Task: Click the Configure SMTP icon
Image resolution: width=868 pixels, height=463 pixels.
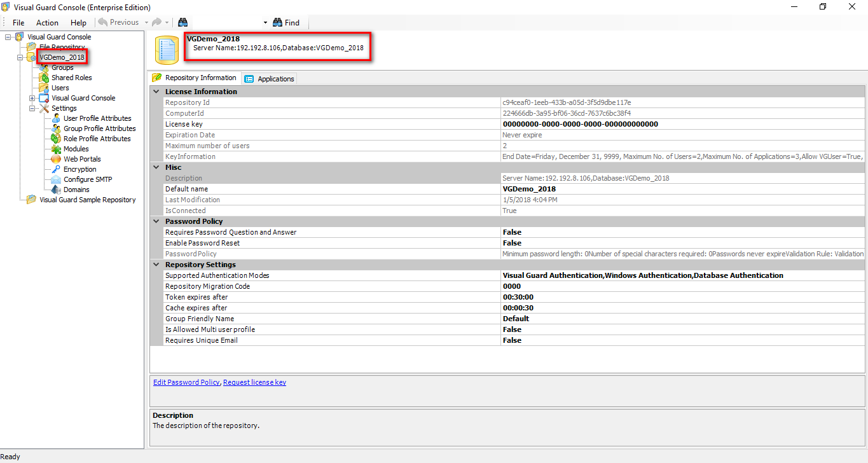Action: (56, 179)
